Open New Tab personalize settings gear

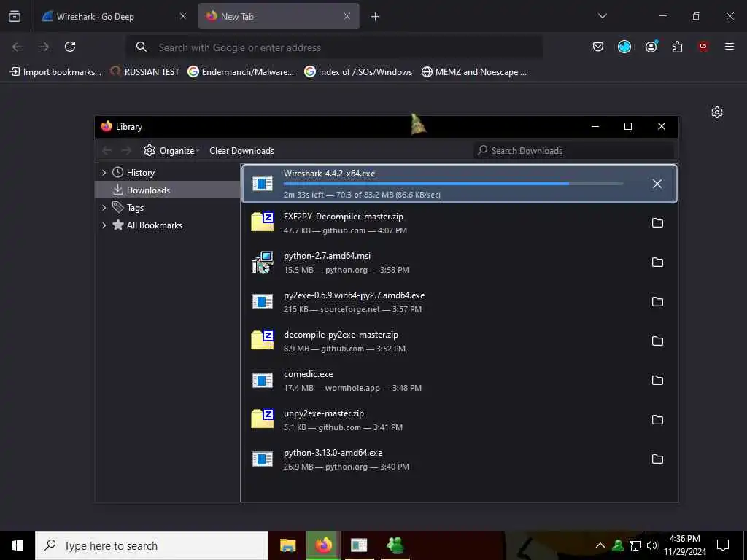pyautogui.click(x=717, y=112)
